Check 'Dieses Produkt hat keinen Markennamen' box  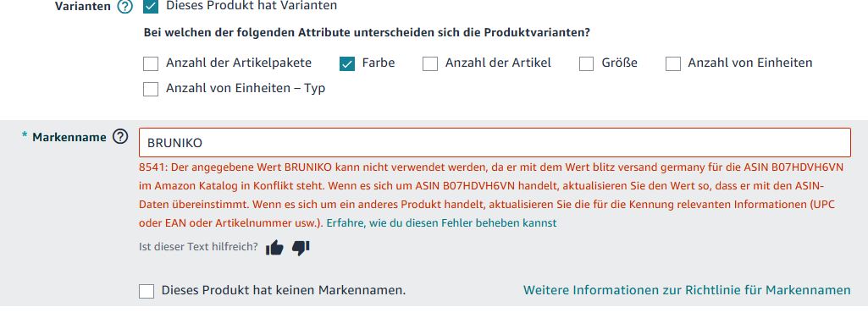pyautogui.click(x=147, y=291)
